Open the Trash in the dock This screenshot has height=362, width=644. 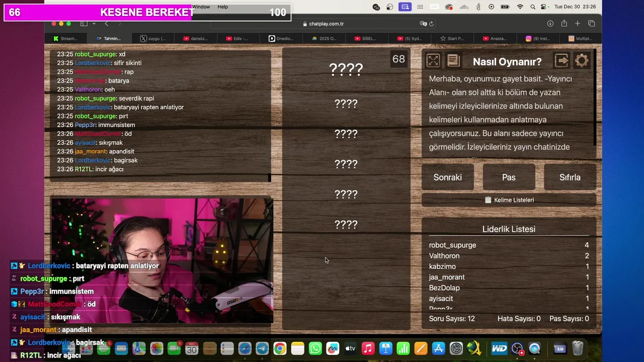(x=578, y=348)
